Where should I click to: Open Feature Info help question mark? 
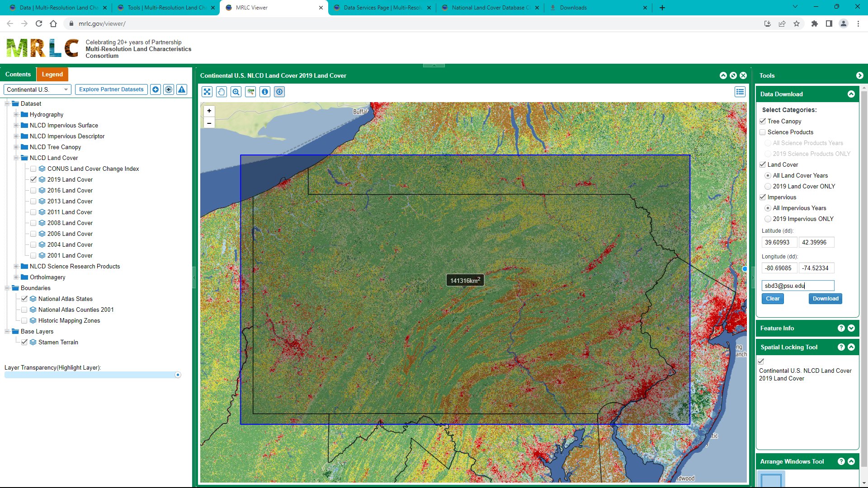click(x=841, y=328)
